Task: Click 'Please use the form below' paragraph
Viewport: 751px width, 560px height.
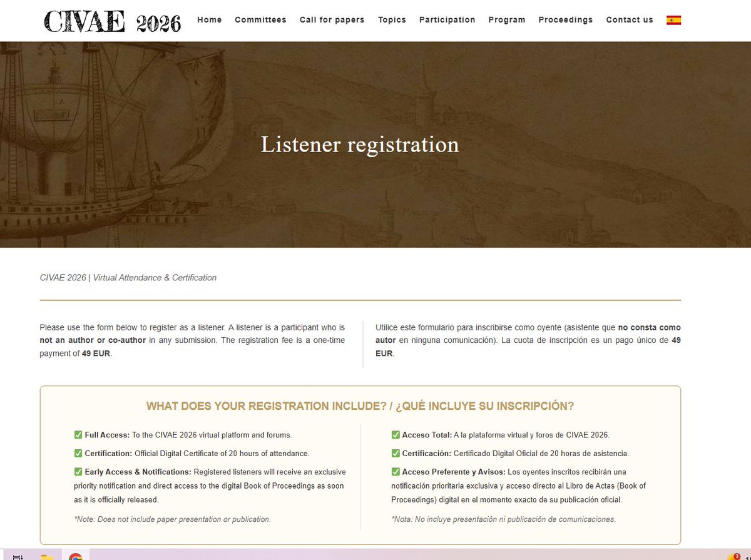Action: tap(192, 340)
